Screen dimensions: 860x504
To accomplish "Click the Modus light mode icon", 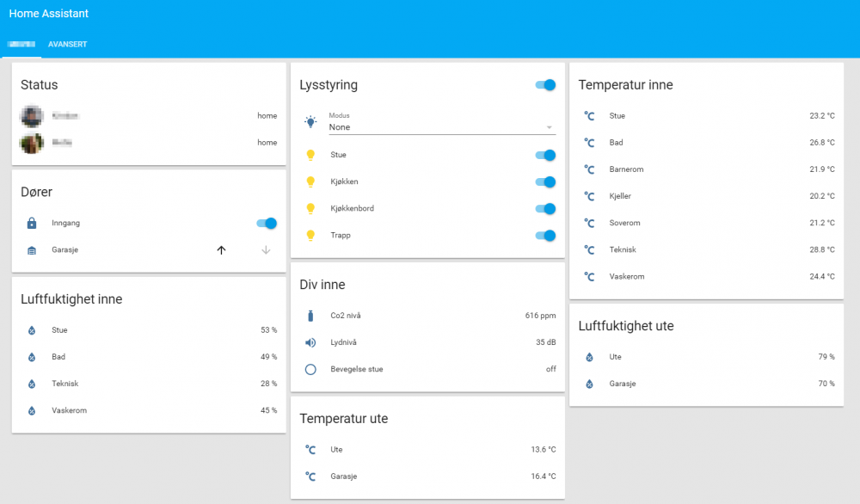I will click(310, 122).
